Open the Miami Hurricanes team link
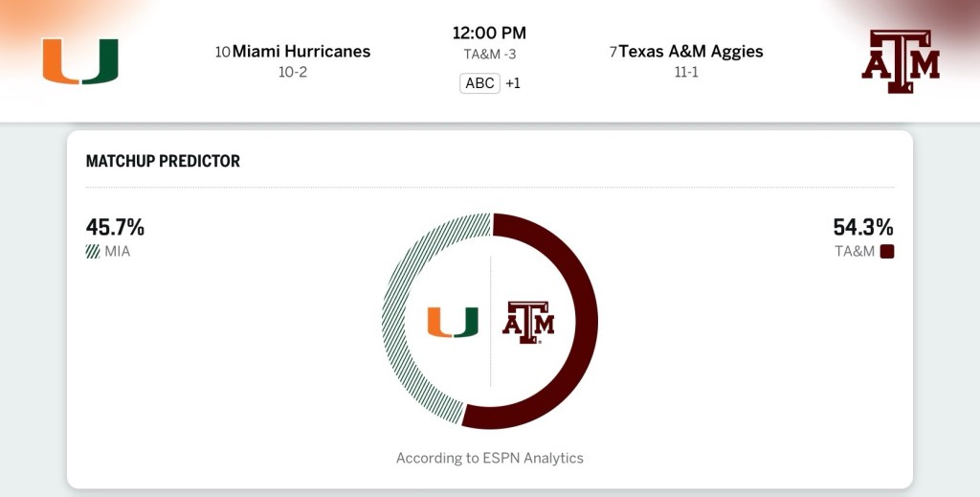 pyautogui.click(x=301, y=52)
